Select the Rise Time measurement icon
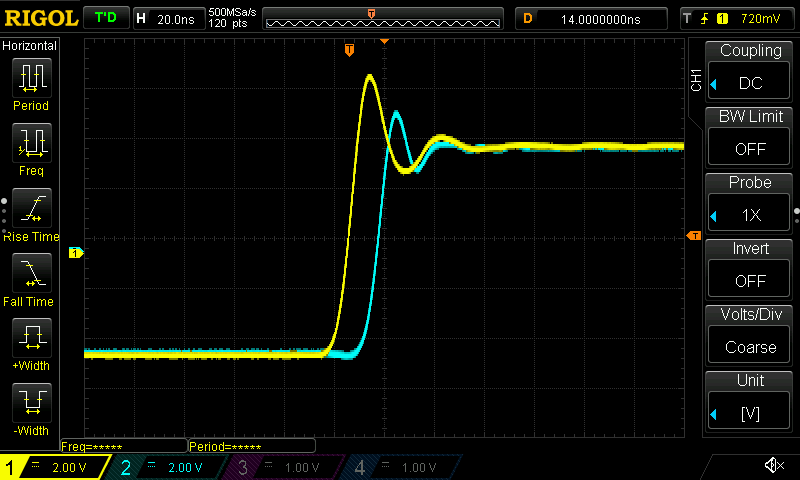The image size is (800, 480). tap(32, 208)
